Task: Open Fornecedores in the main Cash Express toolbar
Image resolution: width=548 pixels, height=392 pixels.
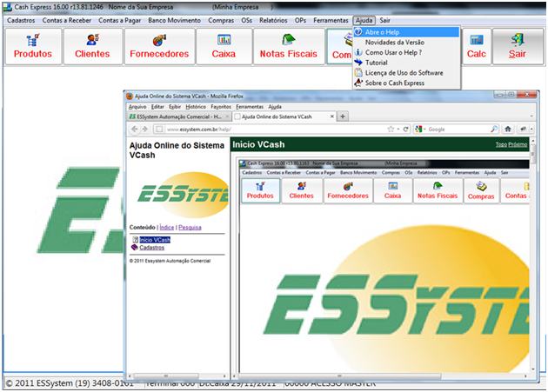Action: 158,47
